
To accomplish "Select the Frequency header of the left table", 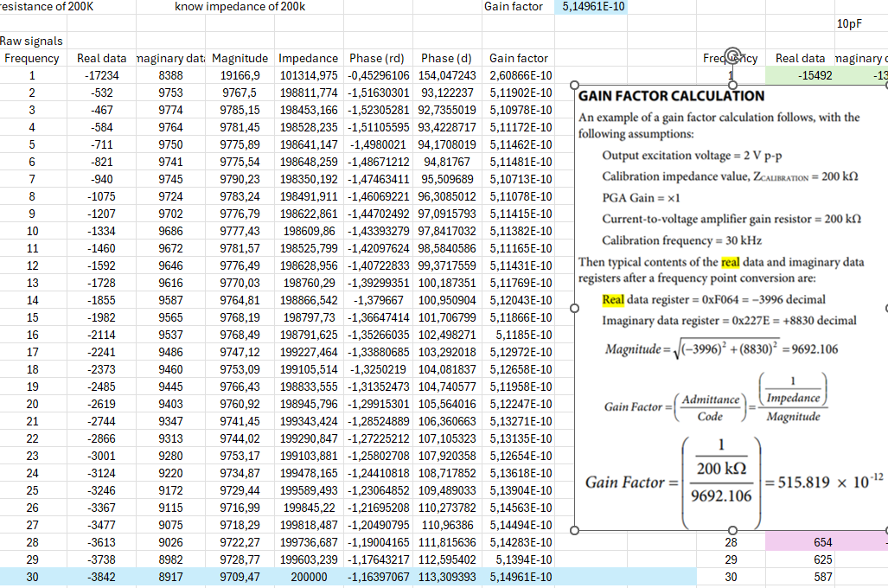I will tap(32, 58).
